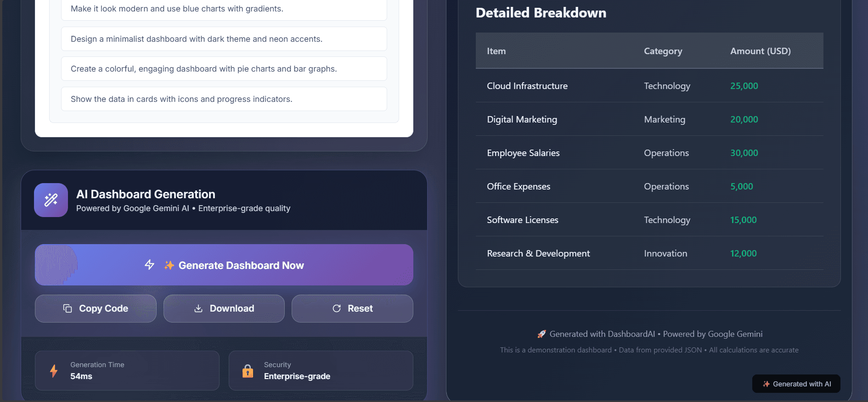
Task: Click the Copy Code button
Action: 96,308
